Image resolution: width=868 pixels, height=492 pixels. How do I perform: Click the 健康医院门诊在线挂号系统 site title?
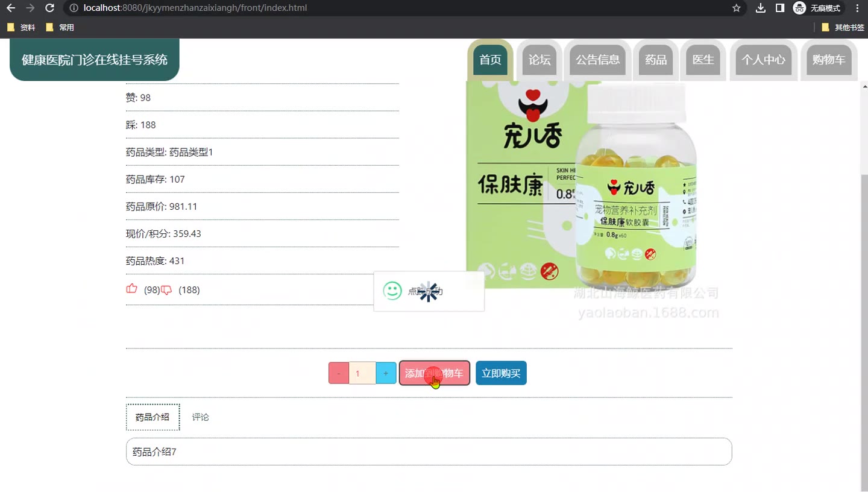point(95,60)
